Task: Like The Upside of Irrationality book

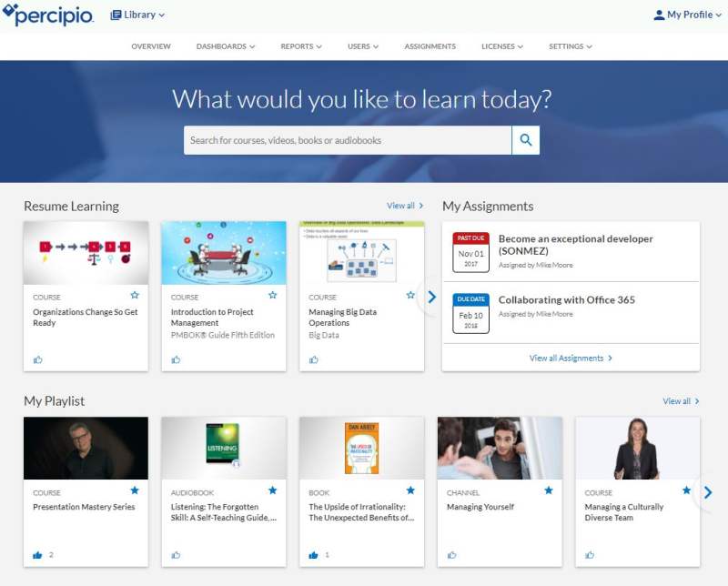Action: pyautogui.click(x=314, y=554)
